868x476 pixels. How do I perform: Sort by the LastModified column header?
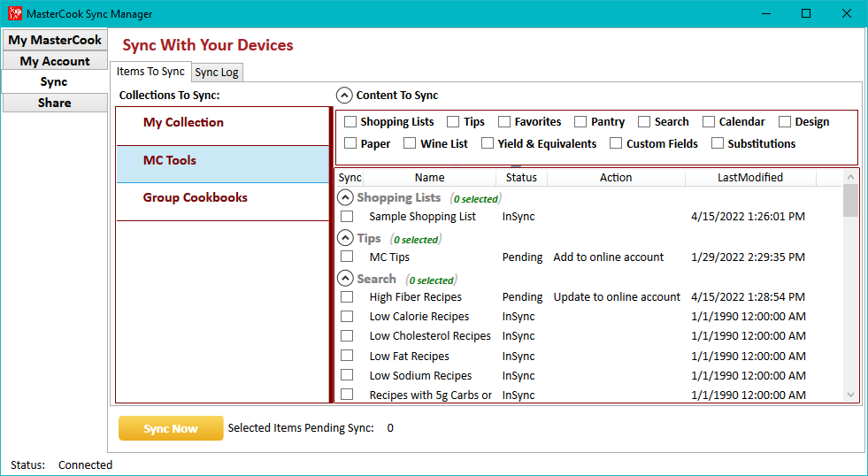750,178
